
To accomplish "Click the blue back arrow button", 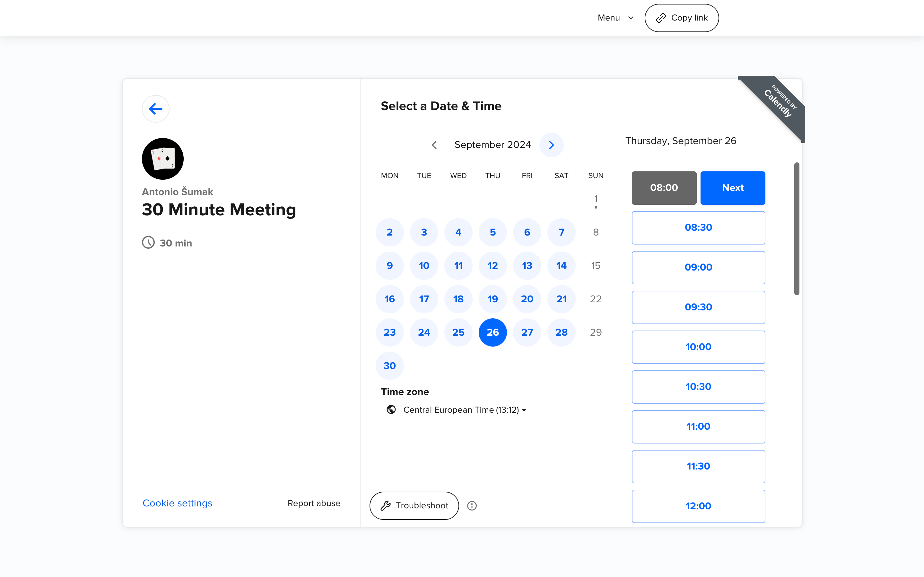I will 155,109.
